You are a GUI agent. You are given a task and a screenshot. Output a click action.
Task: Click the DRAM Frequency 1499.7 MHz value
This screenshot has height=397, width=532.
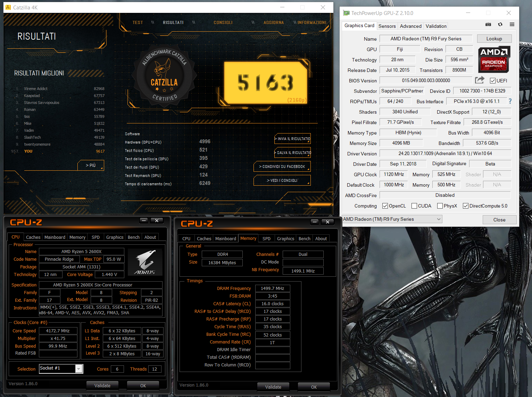[x=273, y=288]
